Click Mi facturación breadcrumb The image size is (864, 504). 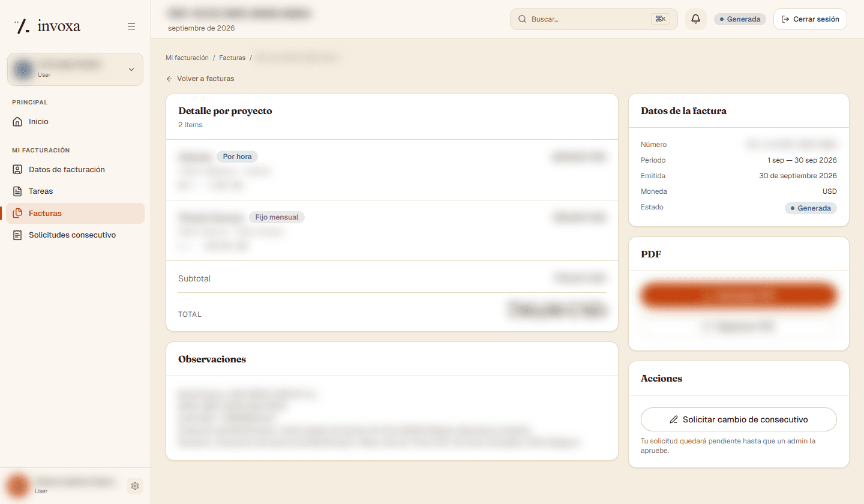pos(187,58)
